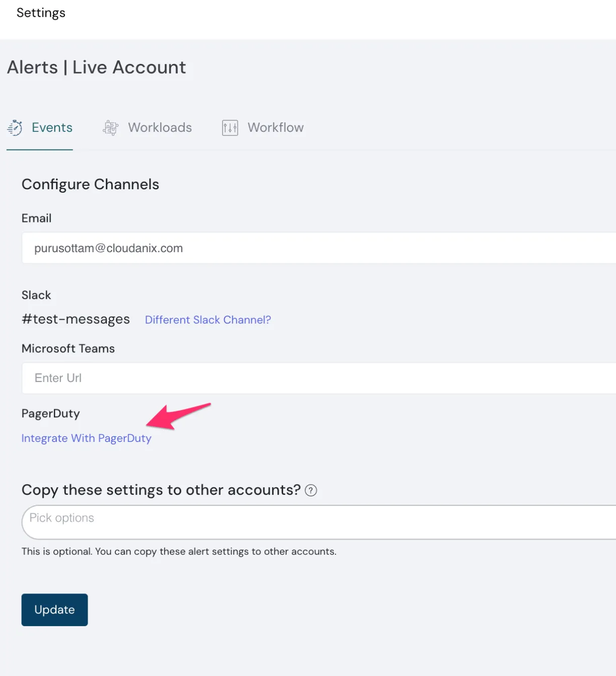
Task: Focus the Email address input field
Action: pos(318,248)
